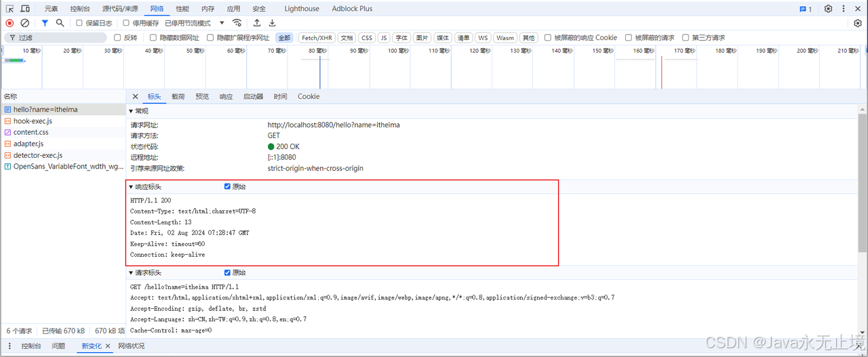Select the content.css request row
Screen dimensions: 868x357
point(62,133)
